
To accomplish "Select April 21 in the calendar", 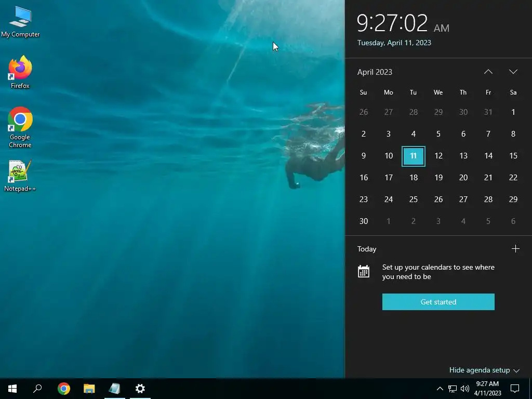I will [x=488, y=178].
